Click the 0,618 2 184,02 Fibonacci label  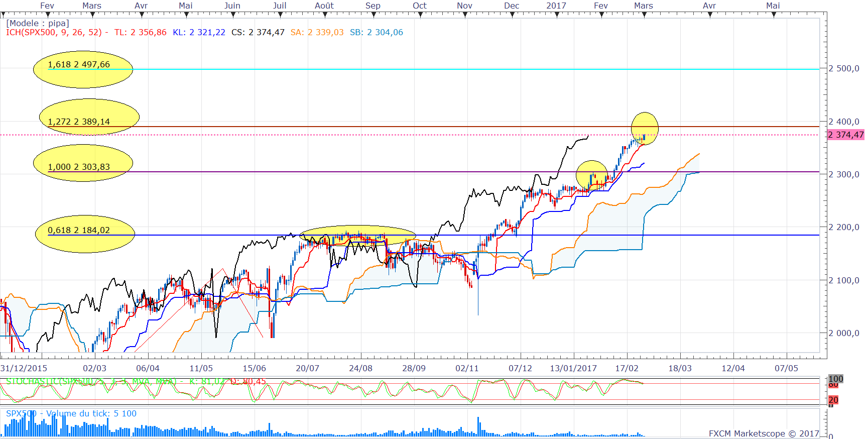pyautogui.click(x=79, y=230)
